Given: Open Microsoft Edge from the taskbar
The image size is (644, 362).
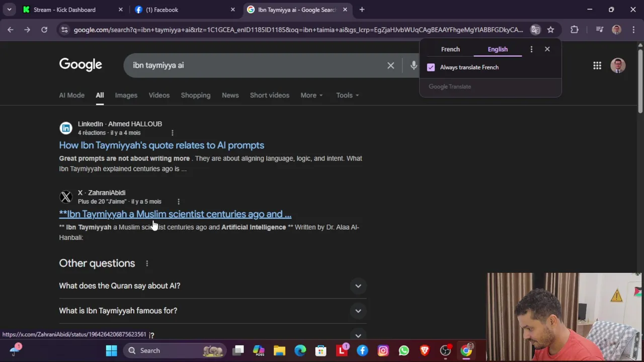Looking at the screenshot, I should click(300, 350).
